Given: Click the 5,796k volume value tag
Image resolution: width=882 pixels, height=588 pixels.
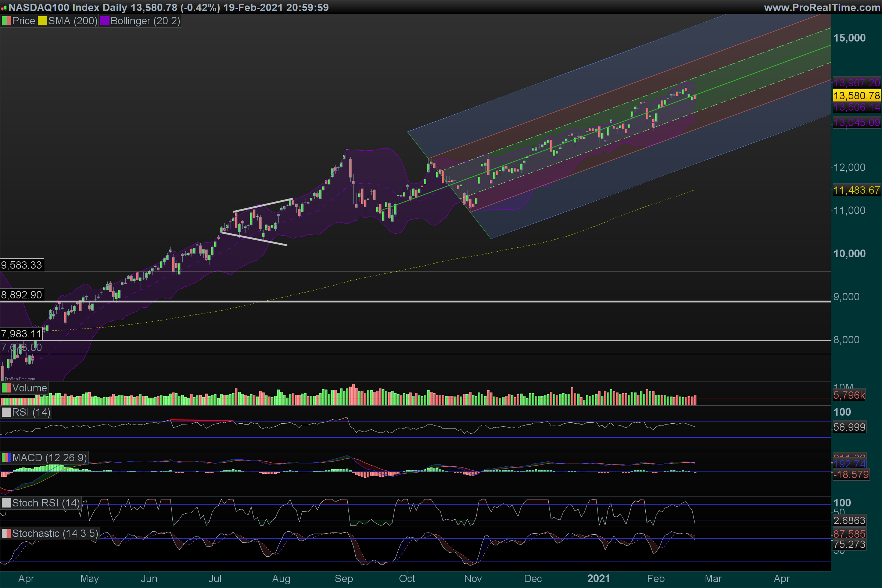Looking at the screenshot, I should pyautogui.click(x=849, y=395).
